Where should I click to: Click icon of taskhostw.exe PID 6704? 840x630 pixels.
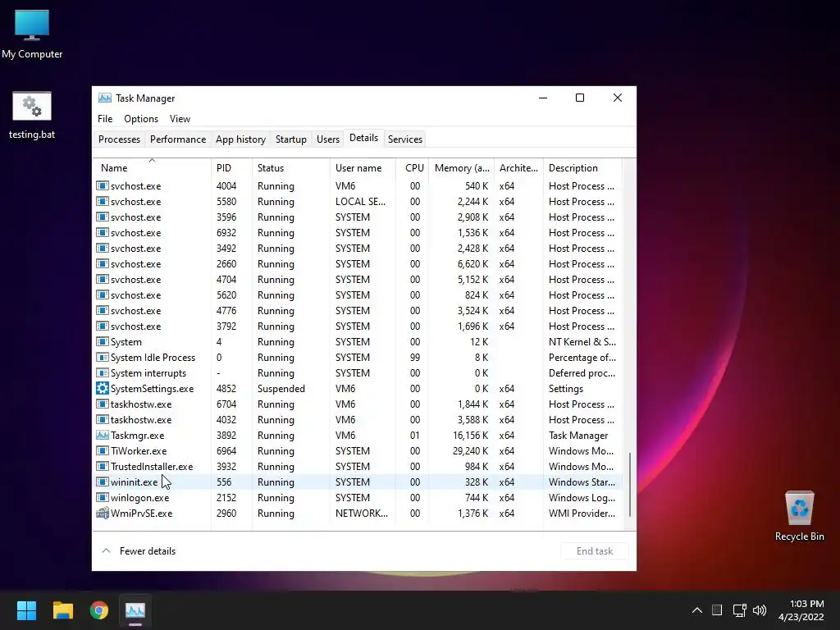[103, 404]
